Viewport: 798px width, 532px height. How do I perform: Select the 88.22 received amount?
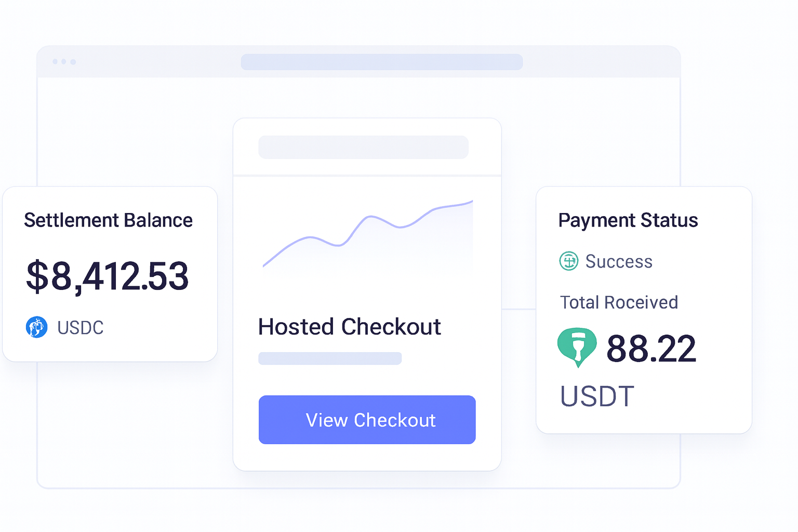tap(651, 349)
